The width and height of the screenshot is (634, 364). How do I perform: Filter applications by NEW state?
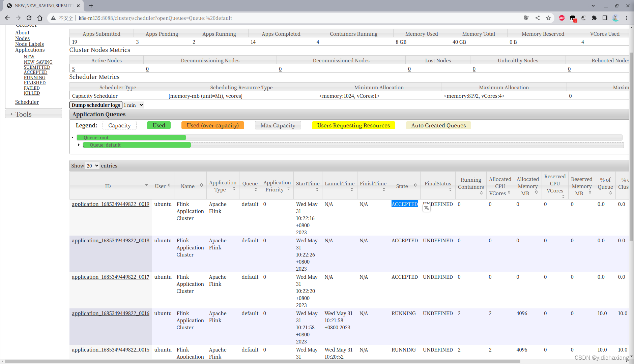point(29,57)
